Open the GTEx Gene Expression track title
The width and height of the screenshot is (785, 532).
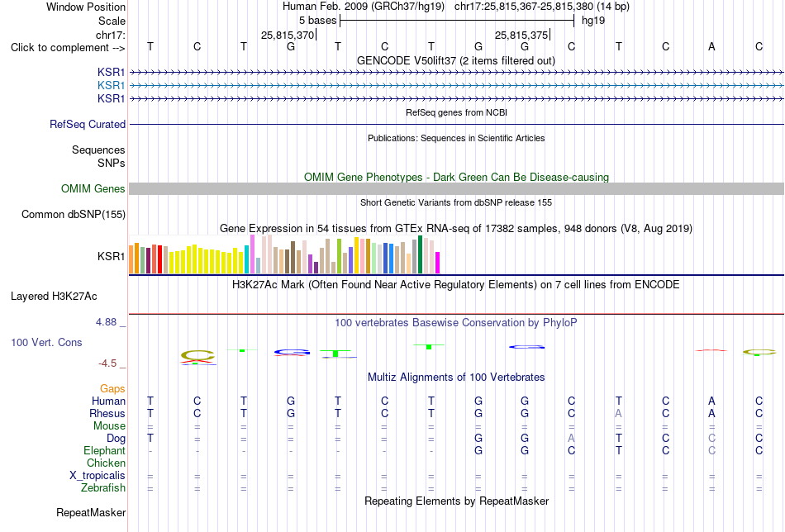click(x=456, y=229)
